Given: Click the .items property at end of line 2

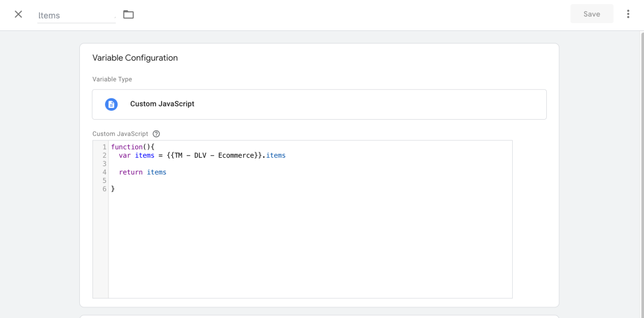Looking at the screenshot, I should (274, 155).
